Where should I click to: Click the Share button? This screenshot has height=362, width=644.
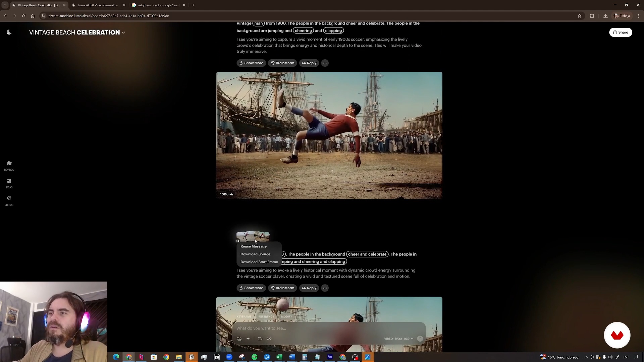pos(621,33)
